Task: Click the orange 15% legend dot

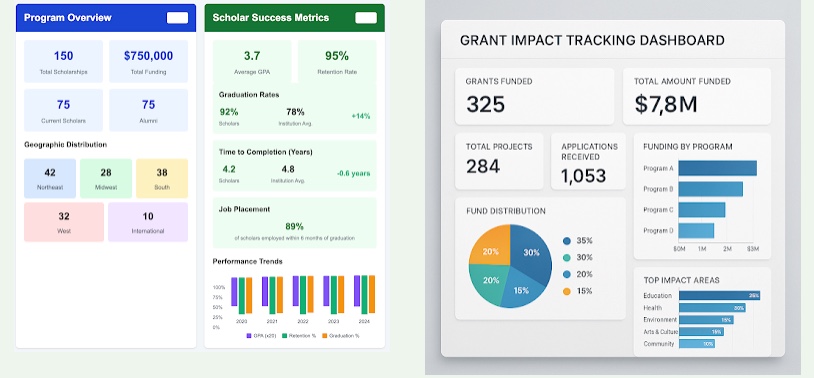Action: tap(567, 291)
